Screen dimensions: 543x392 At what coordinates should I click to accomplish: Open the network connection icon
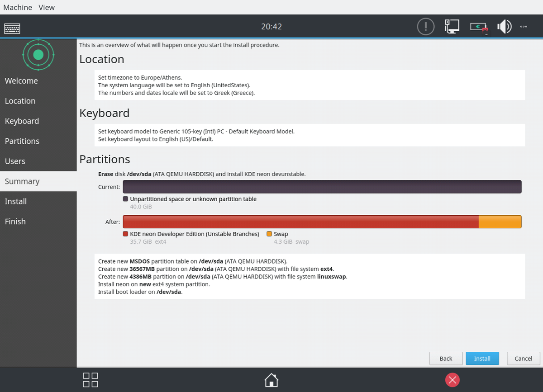click(452, 27)
